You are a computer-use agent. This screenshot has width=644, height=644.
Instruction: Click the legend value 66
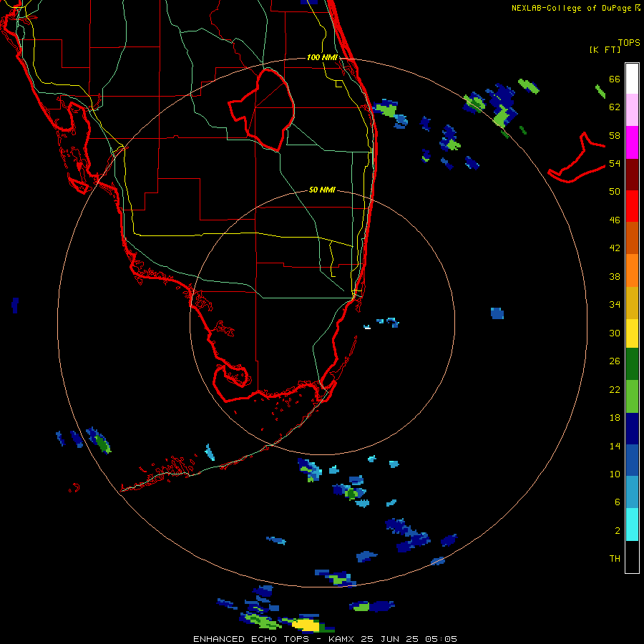coord(615,79)
